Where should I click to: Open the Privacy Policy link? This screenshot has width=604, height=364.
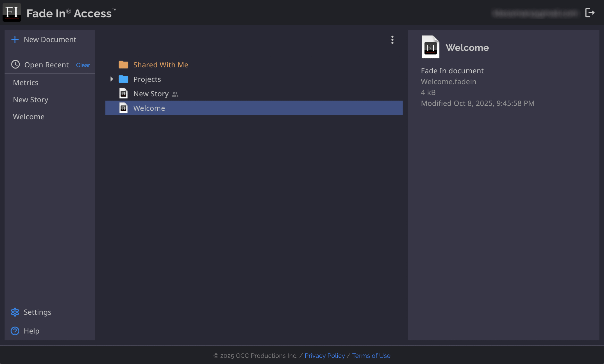pyautogui.click(x=325, y=356)
